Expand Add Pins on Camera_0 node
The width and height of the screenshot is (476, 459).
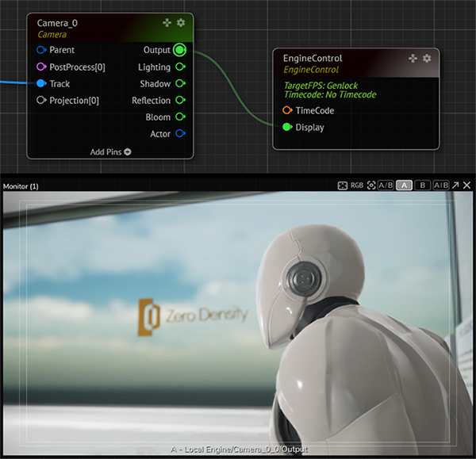(110, 151)
